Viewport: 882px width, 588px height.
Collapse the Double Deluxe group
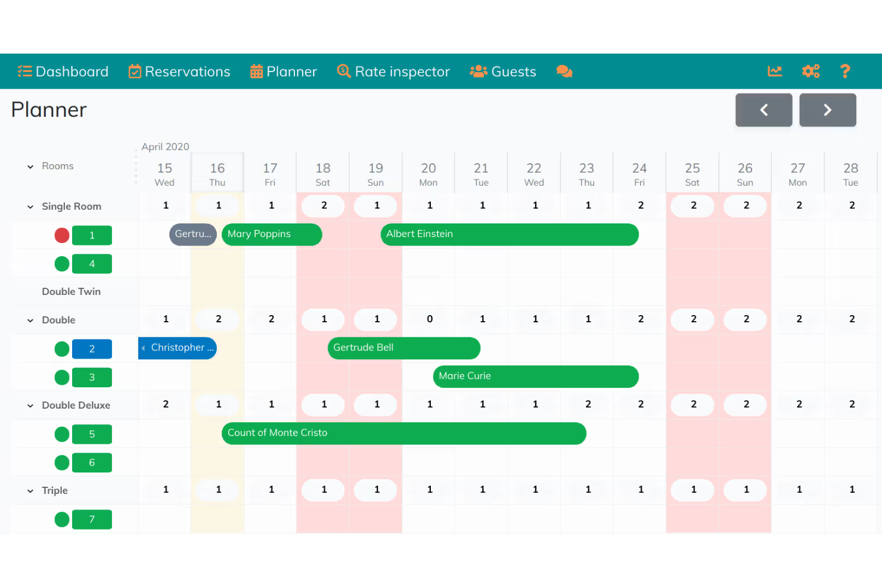click(30, 406)
